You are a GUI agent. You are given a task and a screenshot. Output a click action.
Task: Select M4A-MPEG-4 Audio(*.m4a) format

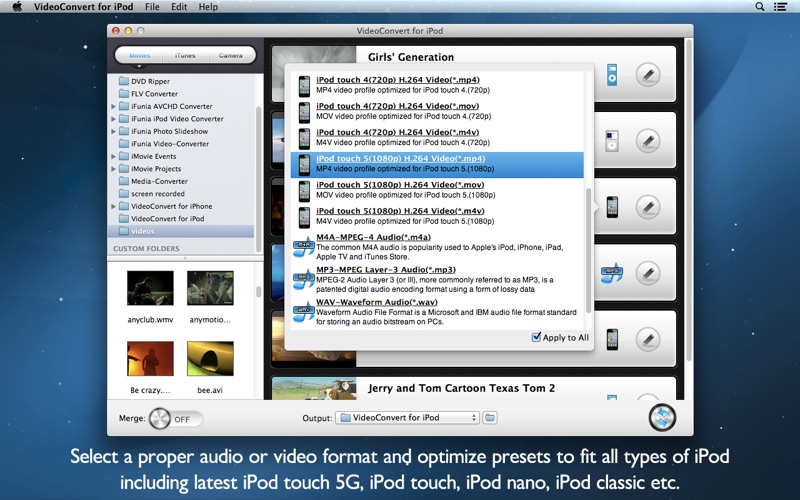437,247
